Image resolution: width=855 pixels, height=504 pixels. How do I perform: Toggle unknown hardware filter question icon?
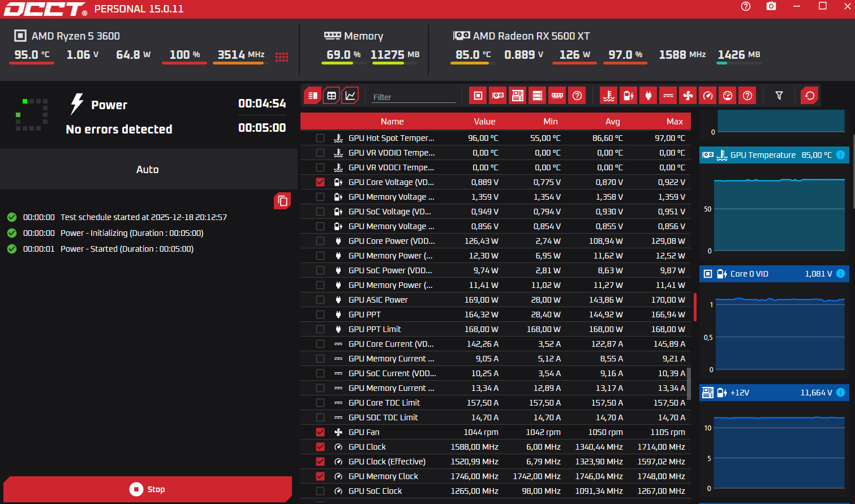tap(577, 96)
